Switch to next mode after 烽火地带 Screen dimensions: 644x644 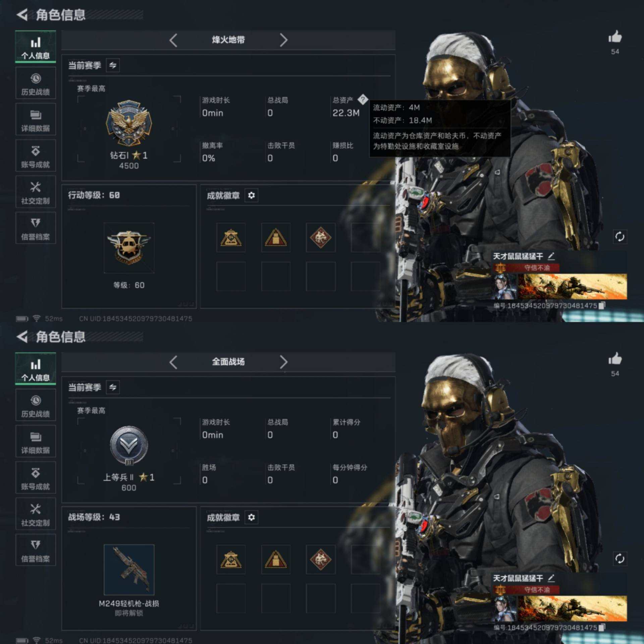[284, 40]
